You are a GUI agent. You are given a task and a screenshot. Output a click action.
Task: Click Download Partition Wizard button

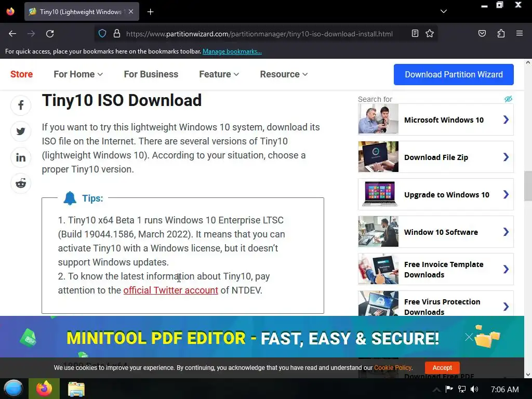[x=454, y=74]
